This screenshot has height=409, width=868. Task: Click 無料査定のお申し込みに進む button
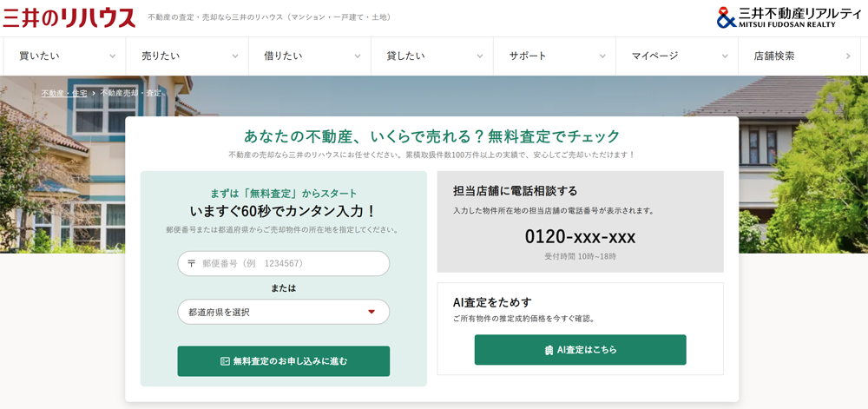[284, 361]
